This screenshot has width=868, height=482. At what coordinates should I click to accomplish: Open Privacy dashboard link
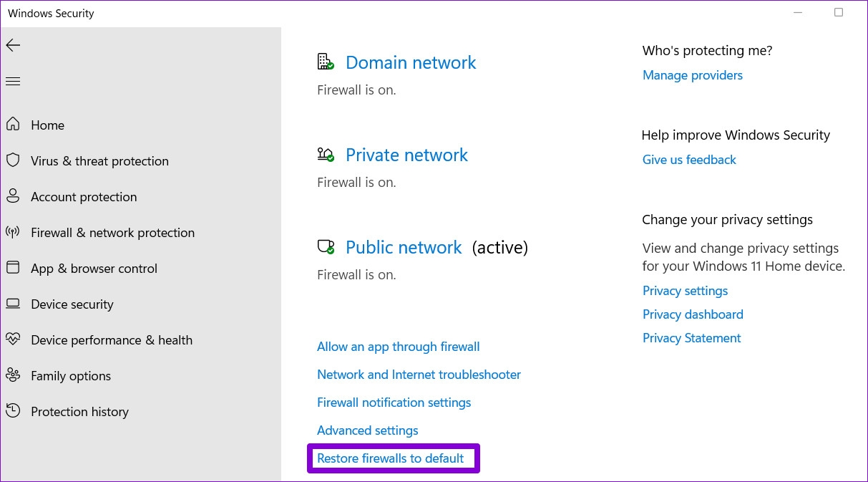693,314
